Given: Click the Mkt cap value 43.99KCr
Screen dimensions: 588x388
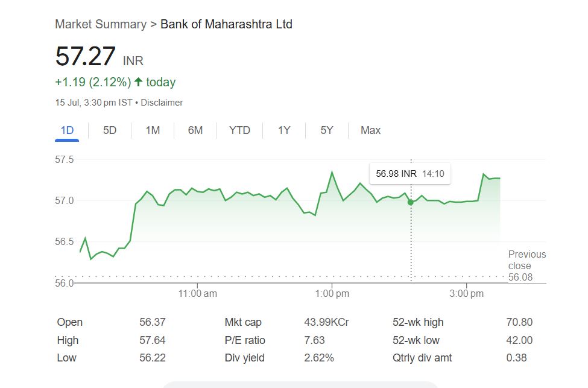Looking at the screenshot, I should [x=326, y=322].
